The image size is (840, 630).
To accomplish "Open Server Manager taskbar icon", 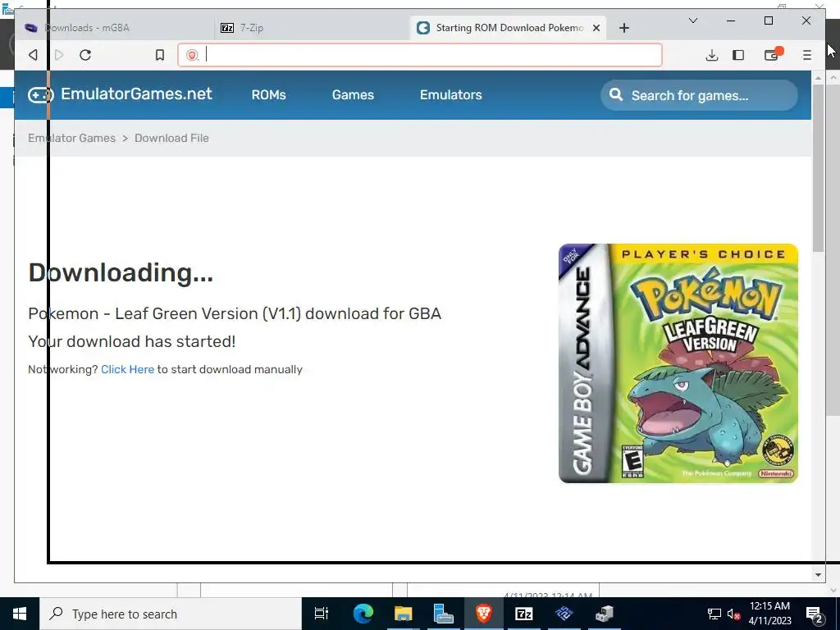I will pos(443,614).
